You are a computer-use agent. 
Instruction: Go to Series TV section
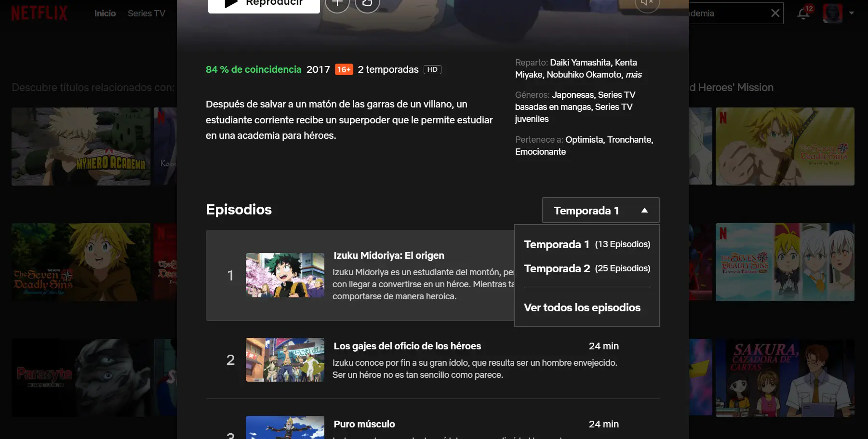pyautogui.click(x=147, y=13)
